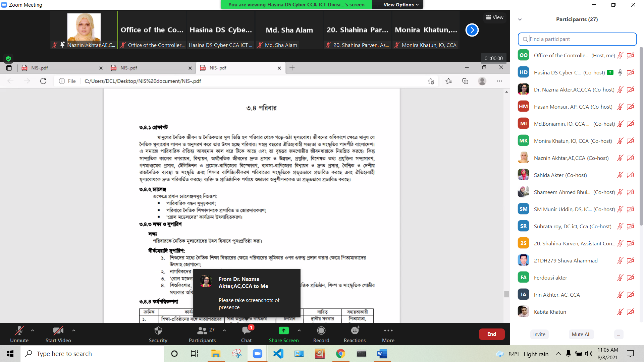
Task: Select participant 21DH279 Shuva Ahammad
Action: tap(577, 260)
